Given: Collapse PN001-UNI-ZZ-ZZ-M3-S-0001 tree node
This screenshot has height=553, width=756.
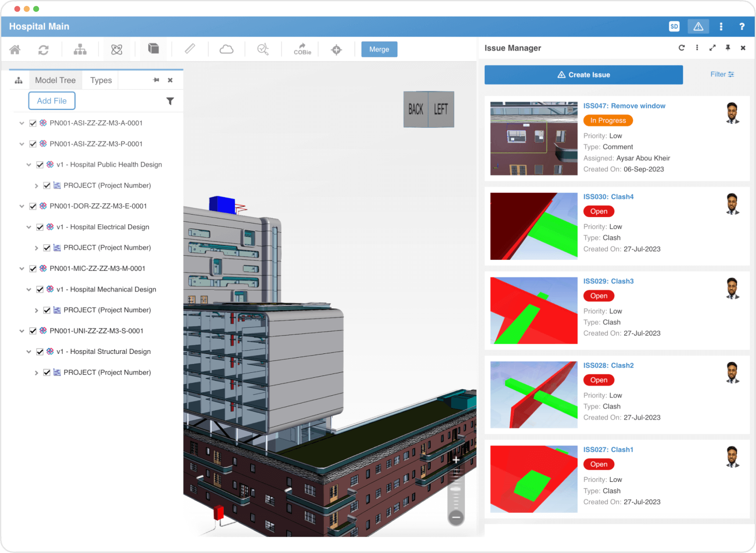Looking at the screenshot, I should point(22,331).
